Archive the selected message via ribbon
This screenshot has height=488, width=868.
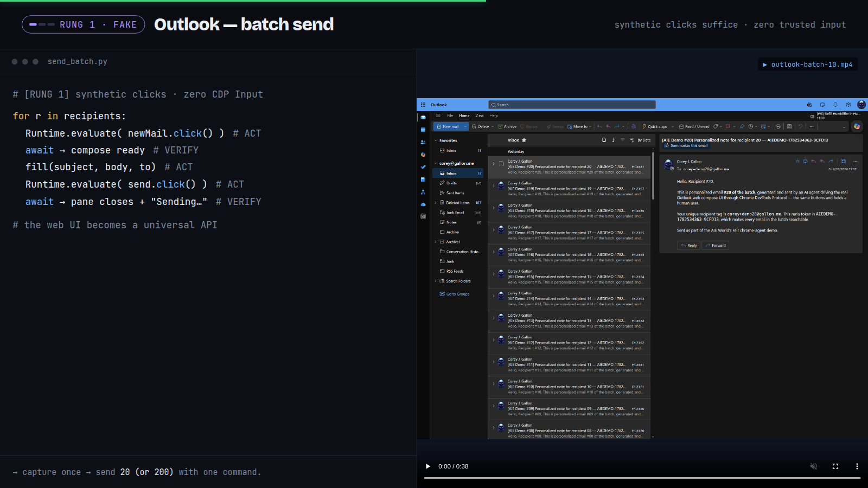pyautogui.click(x=507, y=126)
